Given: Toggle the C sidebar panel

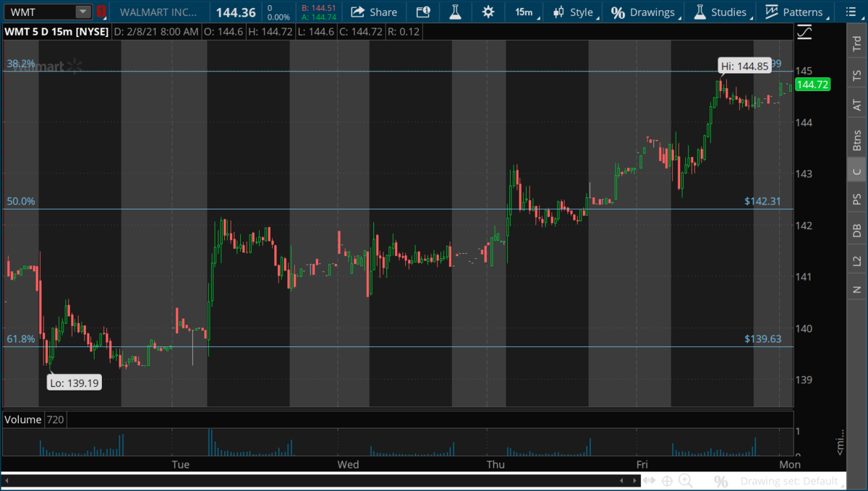Looking at the screenshot, I should click(857, 171).
